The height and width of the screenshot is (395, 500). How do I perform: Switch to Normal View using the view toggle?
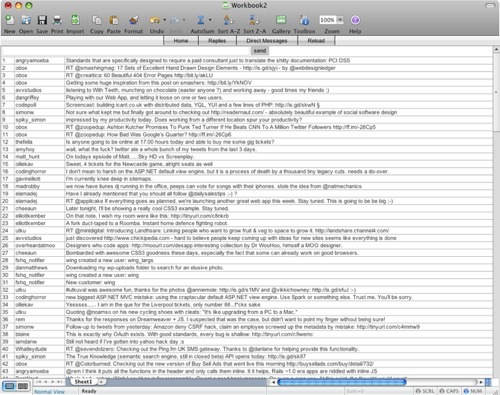pos(10,386)
